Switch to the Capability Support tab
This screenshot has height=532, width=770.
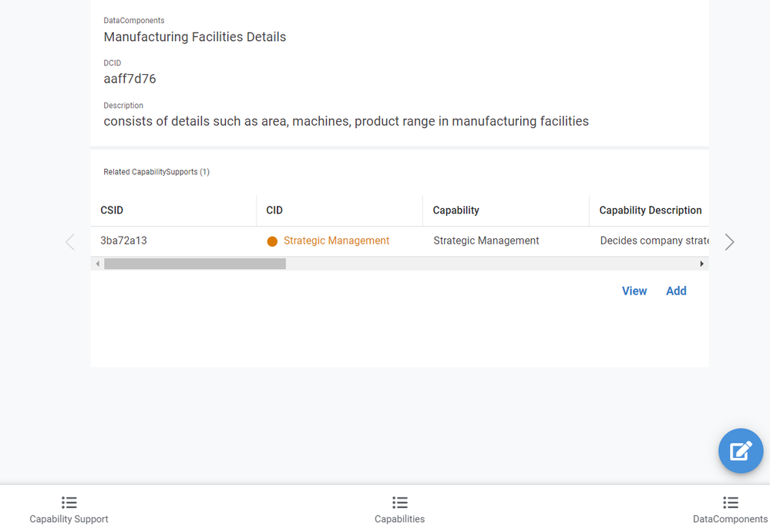69,519
